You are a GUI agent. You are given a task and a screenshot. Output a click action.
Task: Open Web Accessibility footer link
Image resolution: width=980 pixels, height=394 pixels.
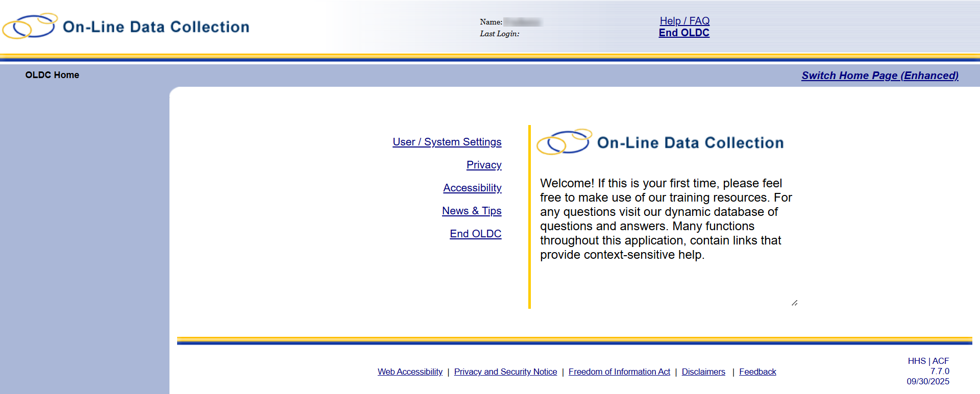click(410, 372)
